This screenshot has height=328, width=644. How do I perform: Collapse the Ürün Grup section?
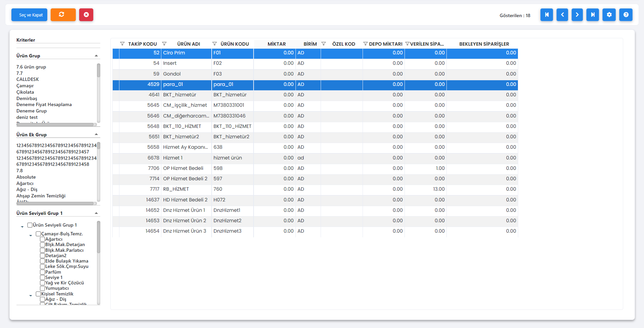coord(96,56)
